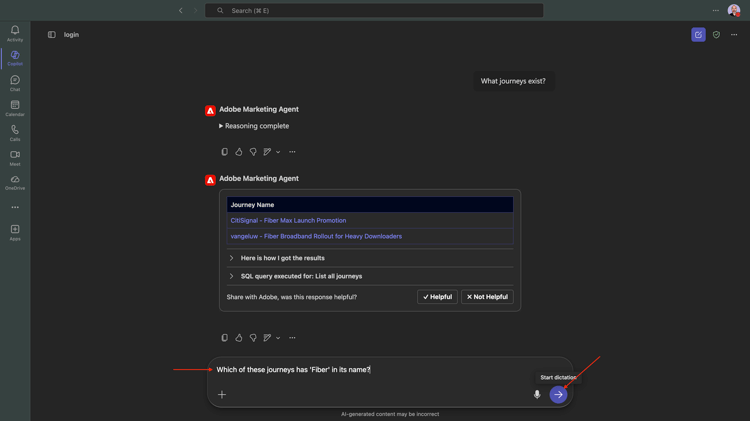
Task: Send the message with arrow button
Action: (x=558, y=394)
